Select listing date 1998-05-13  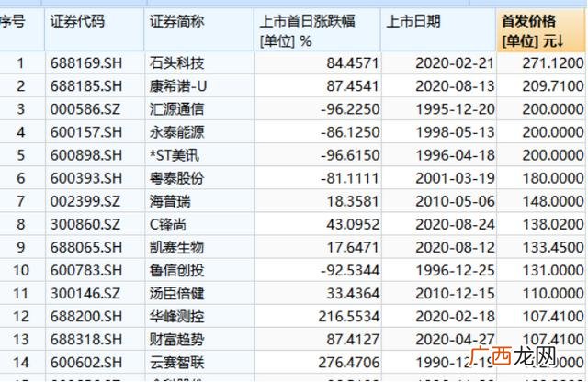(x=455, y=132)
